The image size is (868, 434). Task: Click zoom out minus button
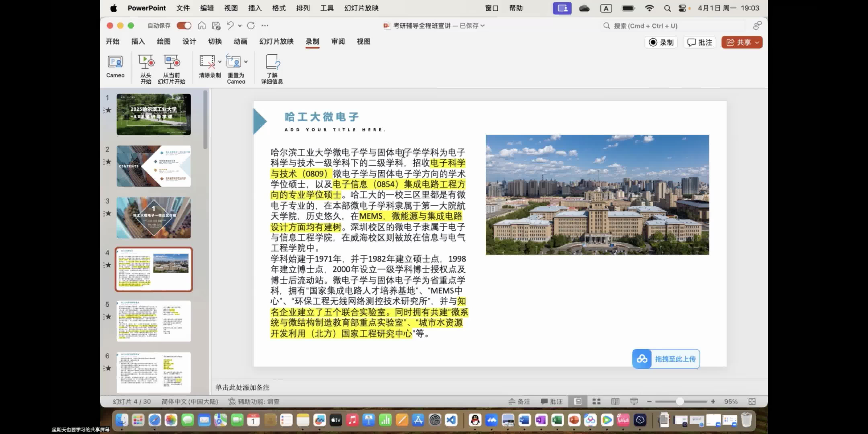[x=649, y=401]
